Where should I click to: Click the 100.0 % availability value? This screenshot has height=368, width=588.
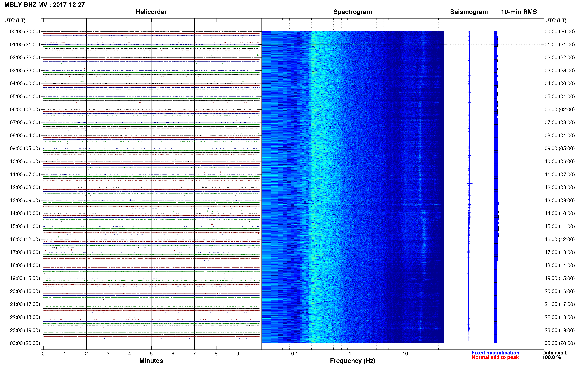551,357
